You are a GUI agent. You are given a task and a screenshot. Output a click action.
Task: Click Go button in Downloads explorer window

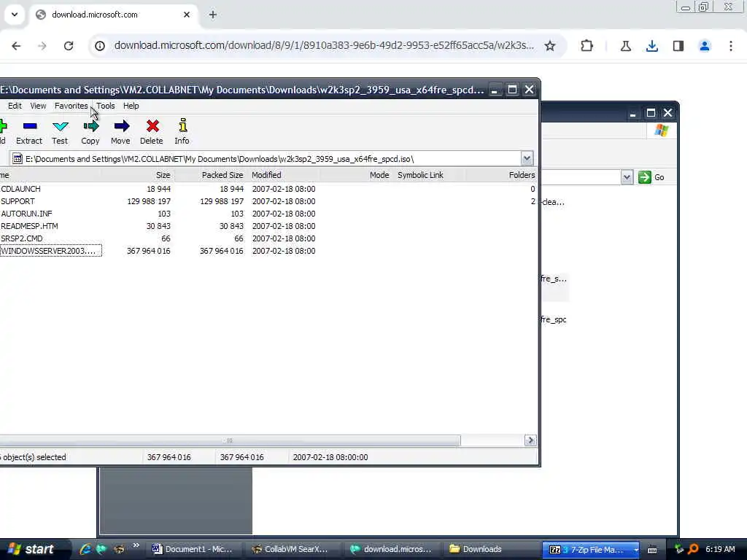(651, 177)
